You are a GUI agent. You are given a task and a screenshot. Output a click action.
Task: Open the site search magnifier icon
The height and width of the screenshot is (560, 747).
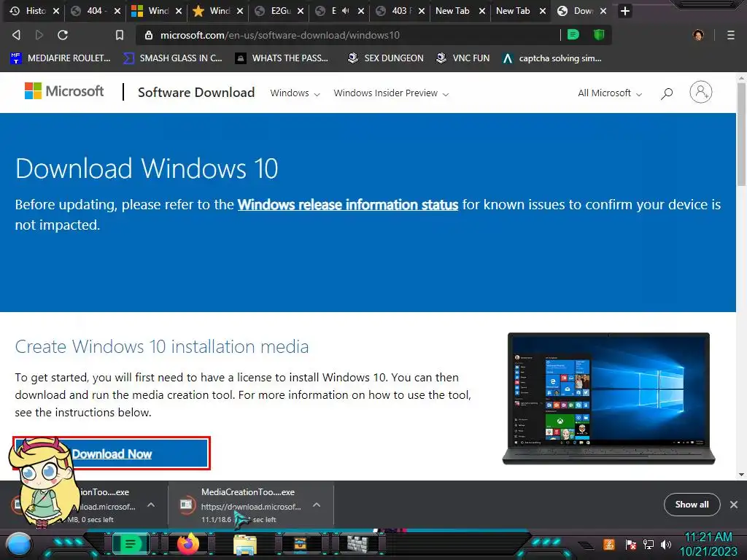point(667,93)
